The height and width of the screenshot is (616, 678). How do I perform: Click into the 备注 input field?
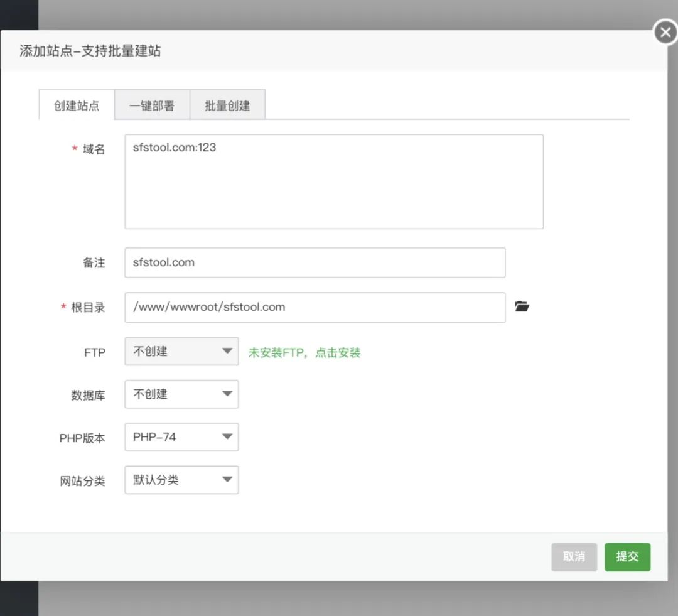[315, 262]
